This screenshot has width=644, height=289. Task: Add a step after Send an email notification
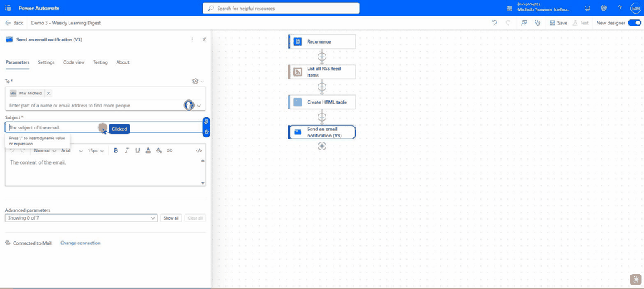click(322, 146)
